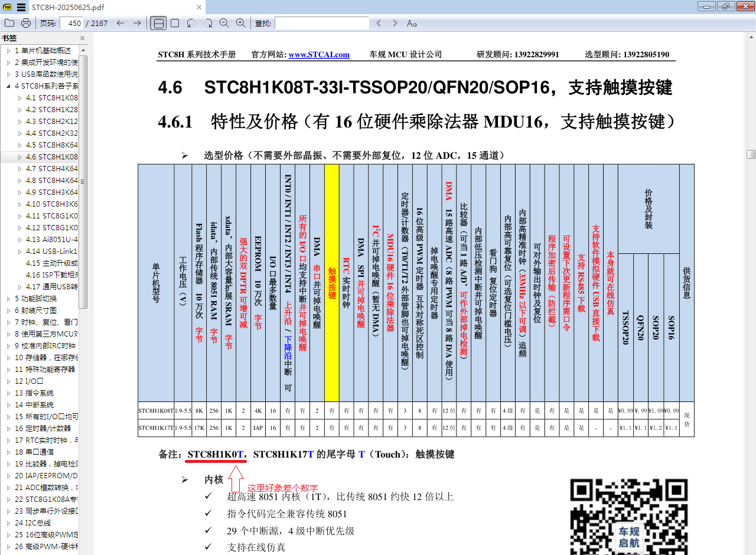Expand bookmark 4.6 STC8H1K08
The image size is (756, 555).
click(19, 157)
